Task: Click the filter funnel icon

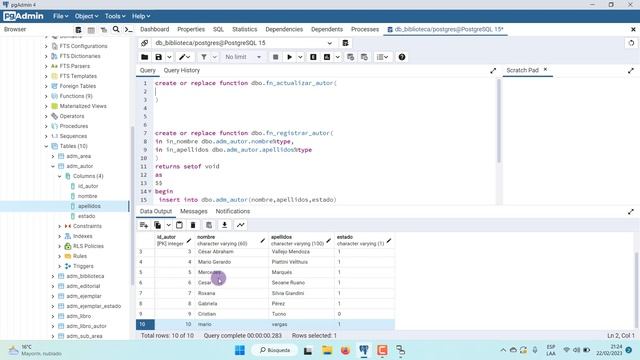Action: click(x=204, y=57)
